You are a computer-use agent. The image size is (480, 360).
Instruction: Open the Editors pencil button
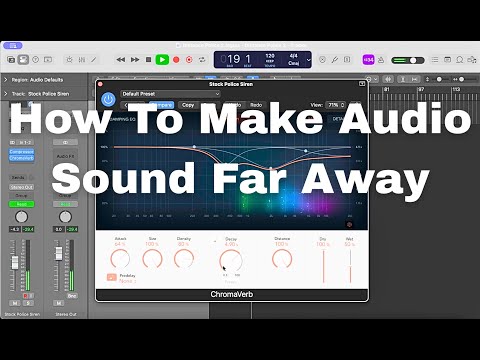tap(94, 60)
